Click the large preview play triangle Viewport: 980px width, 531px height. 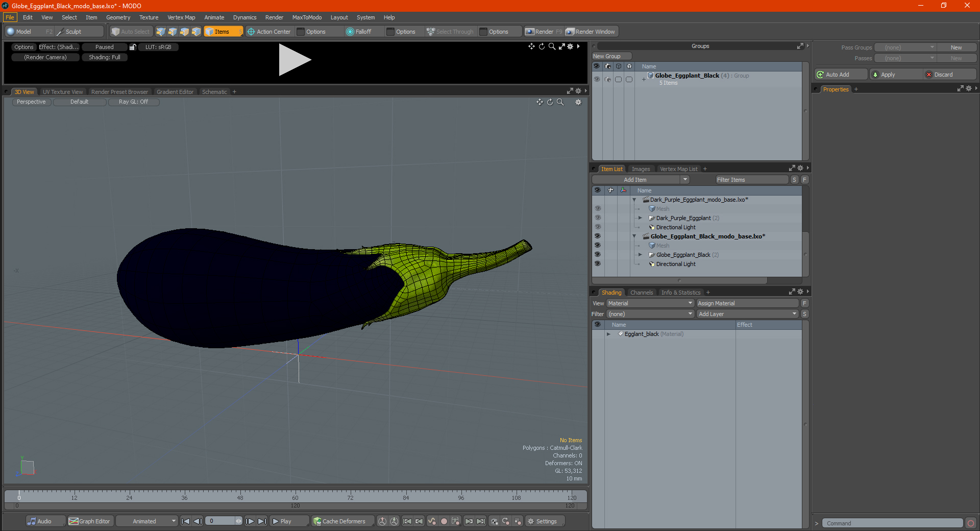[x=295, y=60]
